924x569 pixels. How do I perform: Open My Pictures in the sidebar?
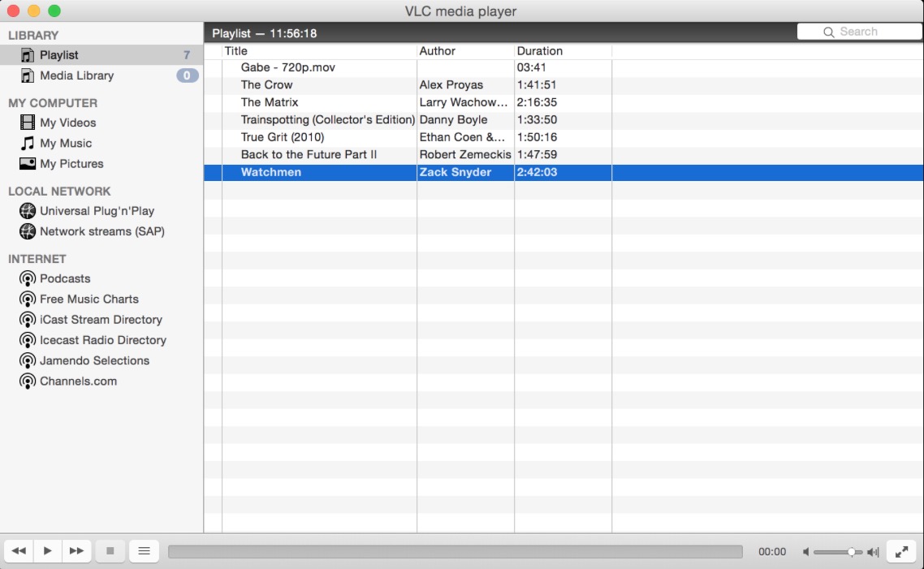click(101, 164)
